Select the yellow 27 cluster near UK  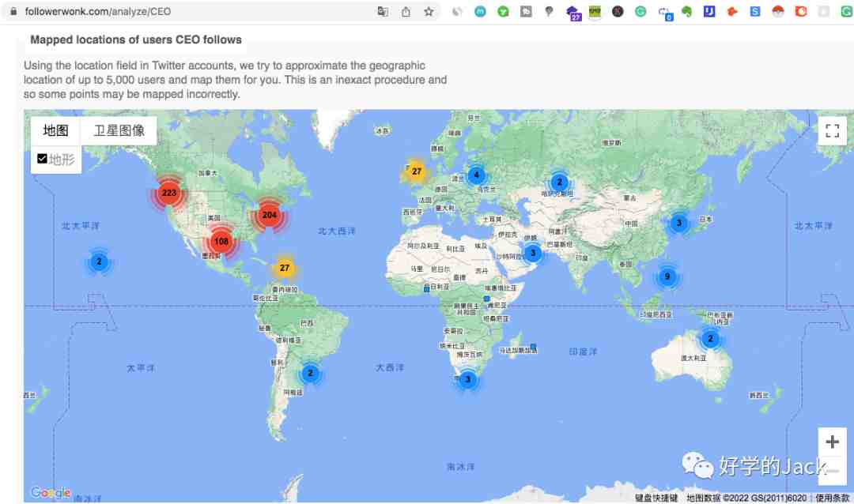pyautogui.click(x=416, y=171)
